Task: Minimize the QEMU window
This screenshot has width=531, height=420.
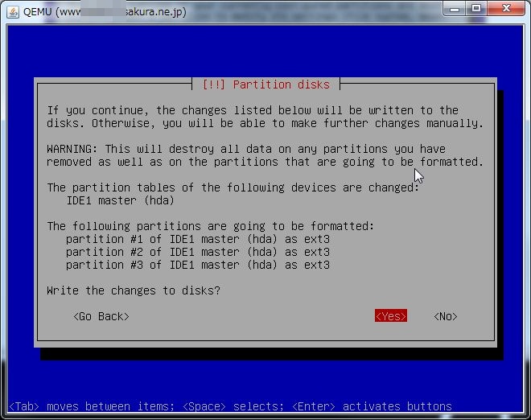Action: [454, 8]
